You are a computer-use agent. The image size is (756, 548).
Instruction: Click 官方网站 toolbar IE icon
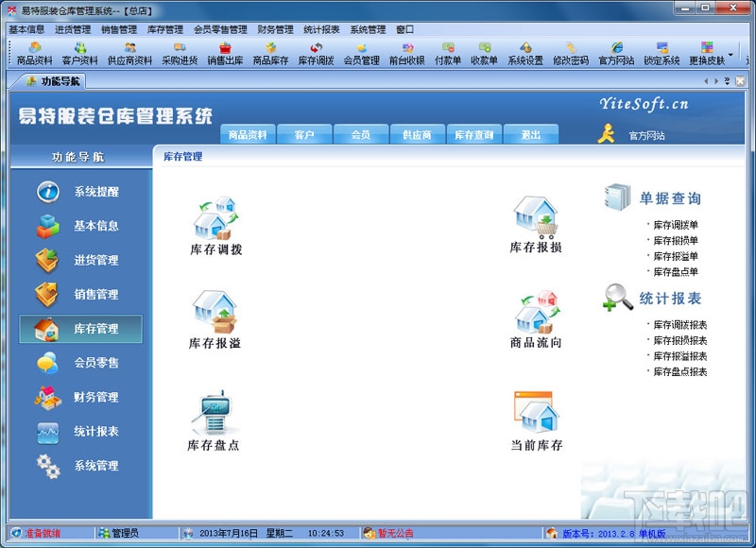pyautogui.click(x=616, y=54)
